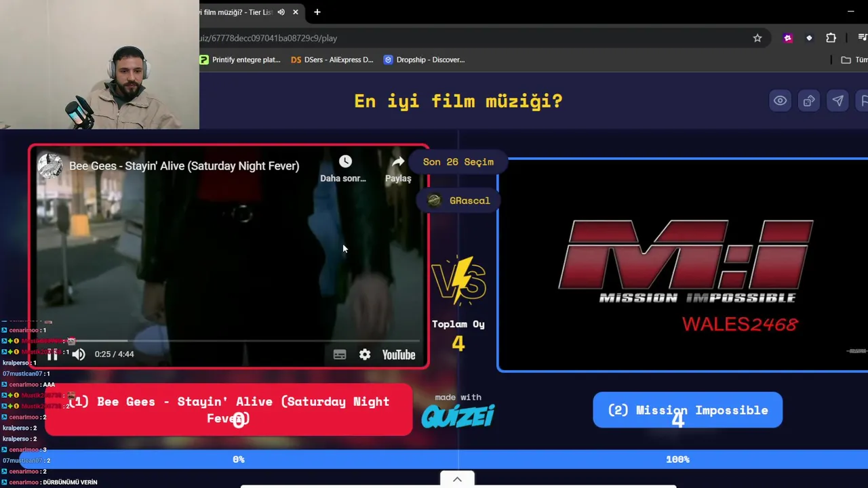Click the Son 26 Seçim badge
Viewport: 868px width, 488px height.
[x=458, y=162]
